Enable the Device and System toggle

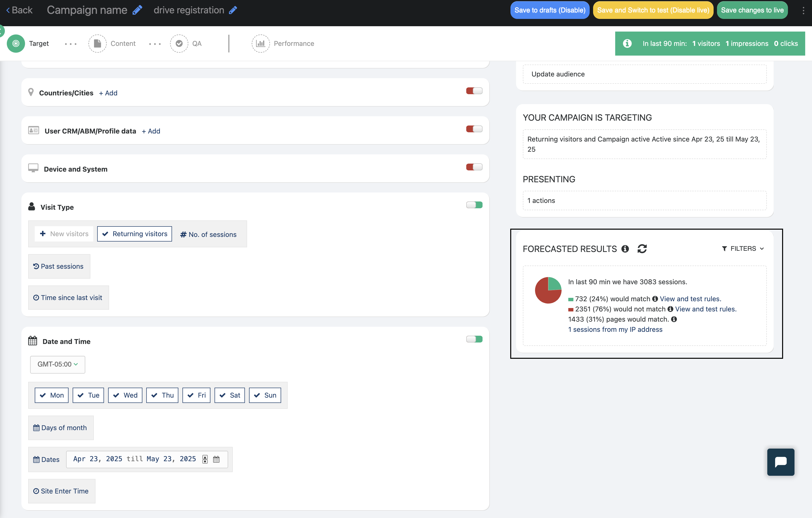click(474, 167)
